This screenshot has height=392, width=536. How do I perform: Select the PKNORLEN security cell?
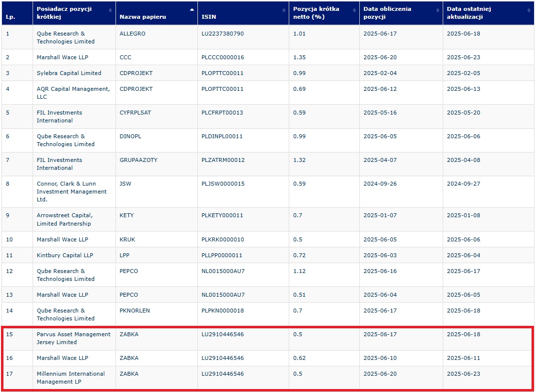[134, 311]
